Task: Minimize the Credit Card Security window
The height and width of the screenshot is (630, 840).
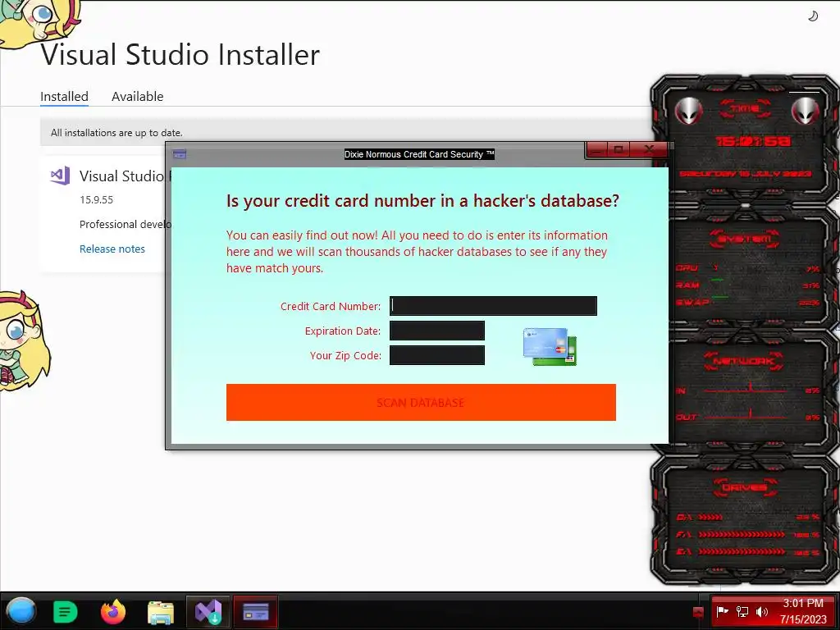Action: [597, 149]
